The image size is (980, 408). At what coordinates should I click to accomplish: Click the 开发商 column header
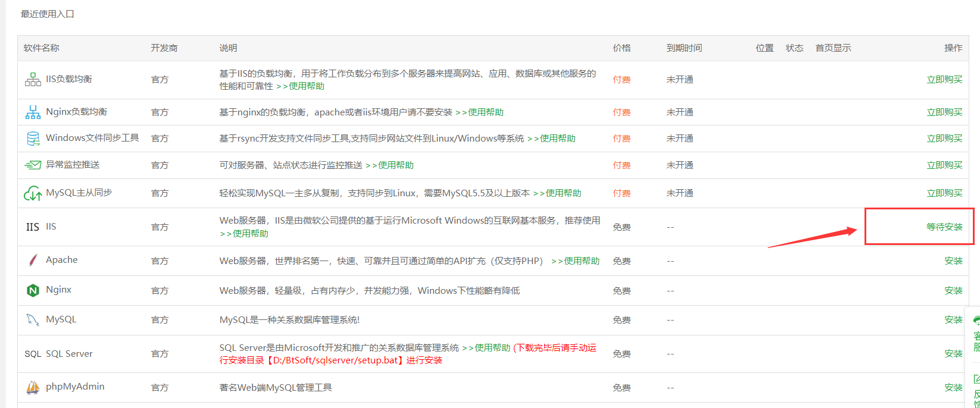pyautogui.click(x=164, y=48)
